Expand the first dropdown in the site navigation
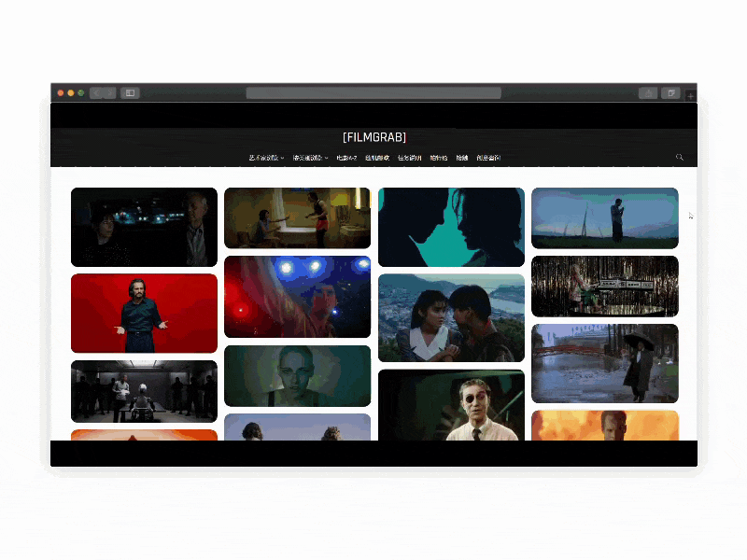 (266, 158)
